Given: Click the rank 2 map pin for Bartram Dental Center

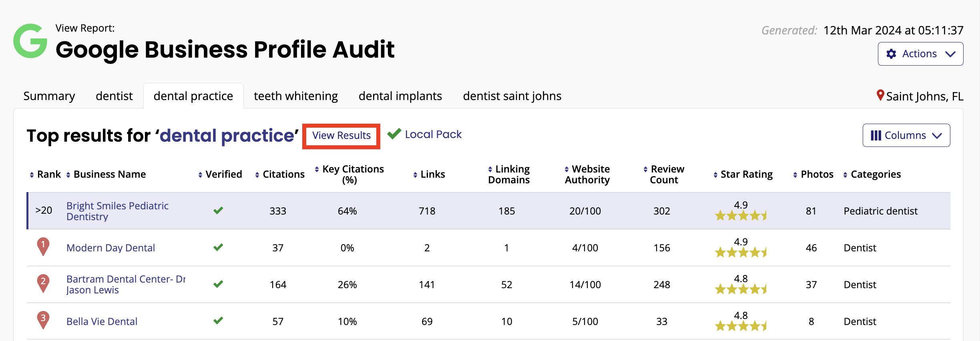Looking at the screenshot, I should [43, 283].
